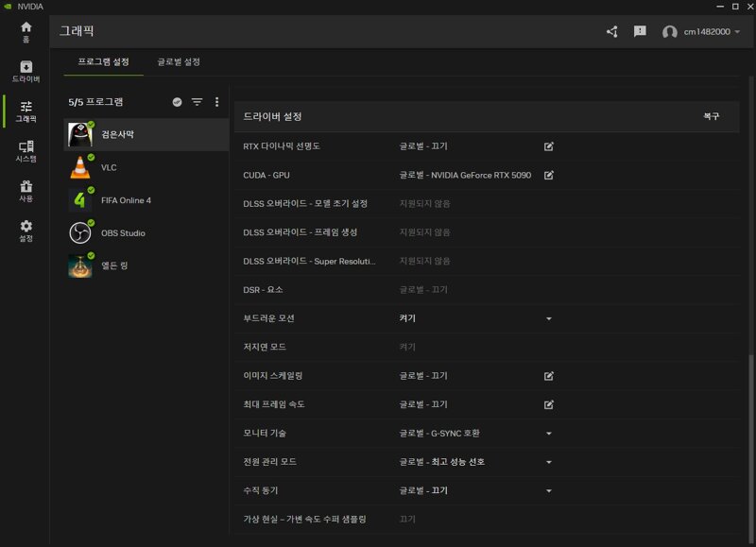This screenshot has height=547, width=756.
Task: Open 설정 (Settings) gear in the sidebar
Action: 26,231
